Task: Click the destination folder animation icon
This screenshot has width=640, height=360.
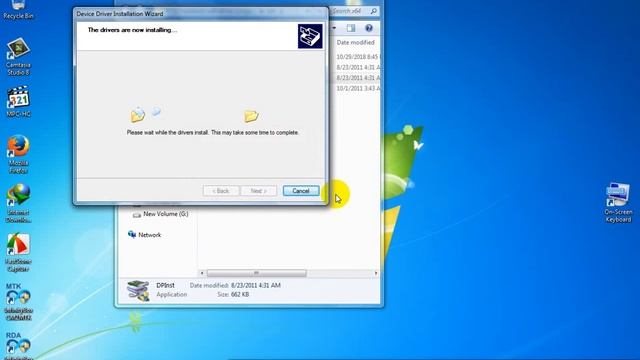Action: (x=251, y=116)
